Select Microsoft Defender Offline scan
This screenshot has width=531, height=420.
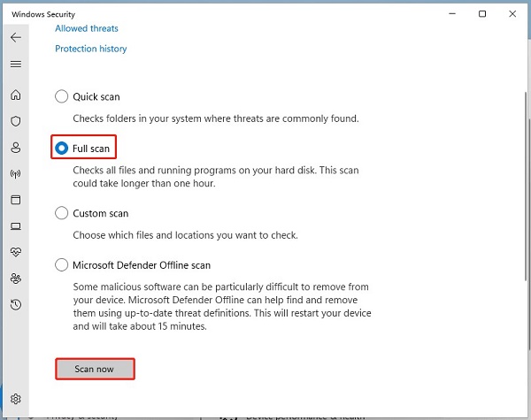pyautogui.click(x=61, y=264)
